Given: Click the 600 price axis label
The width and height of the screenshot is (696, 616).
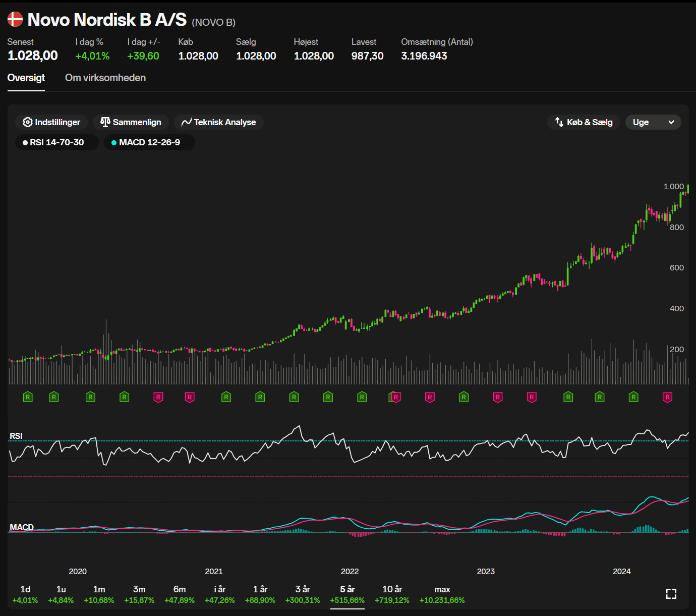Looking at the screenshot, I should 677,268.
